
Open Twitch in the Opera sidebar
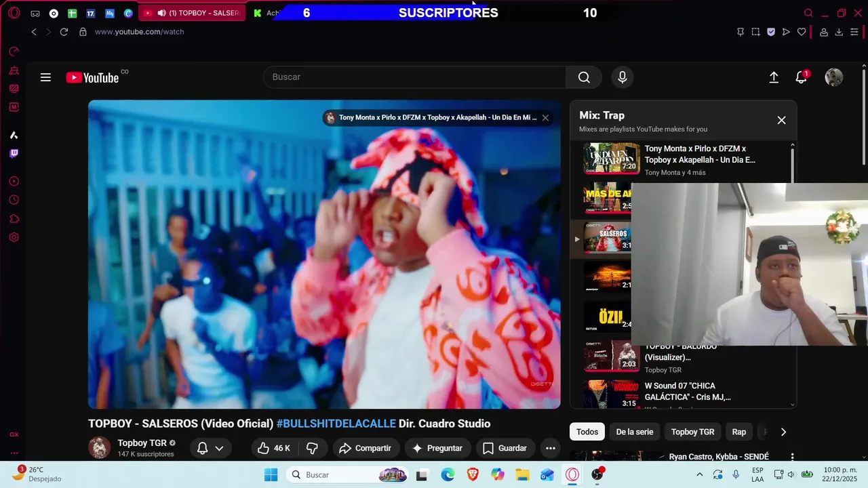pos(14,153)
